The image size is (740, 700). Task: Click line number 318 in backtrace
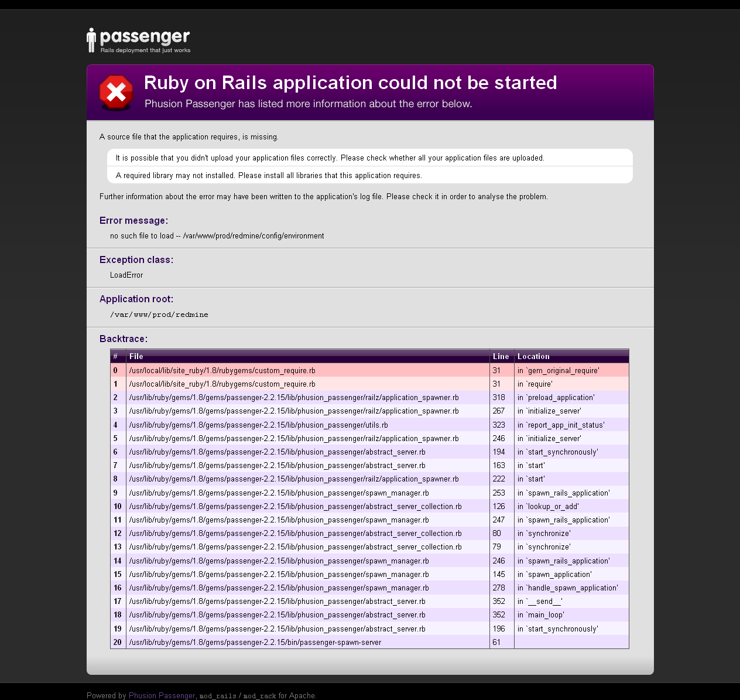pos(498,397)
